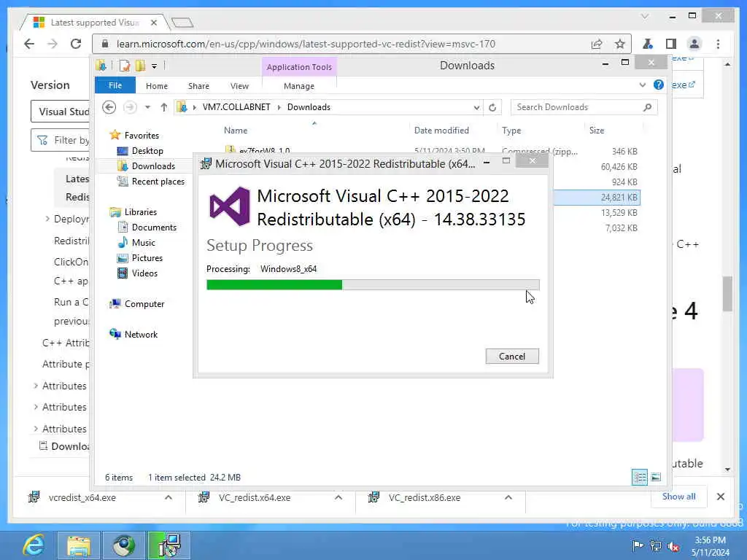Open Chrome Labs flask icon
747x560 pixels.
[648, 44]
